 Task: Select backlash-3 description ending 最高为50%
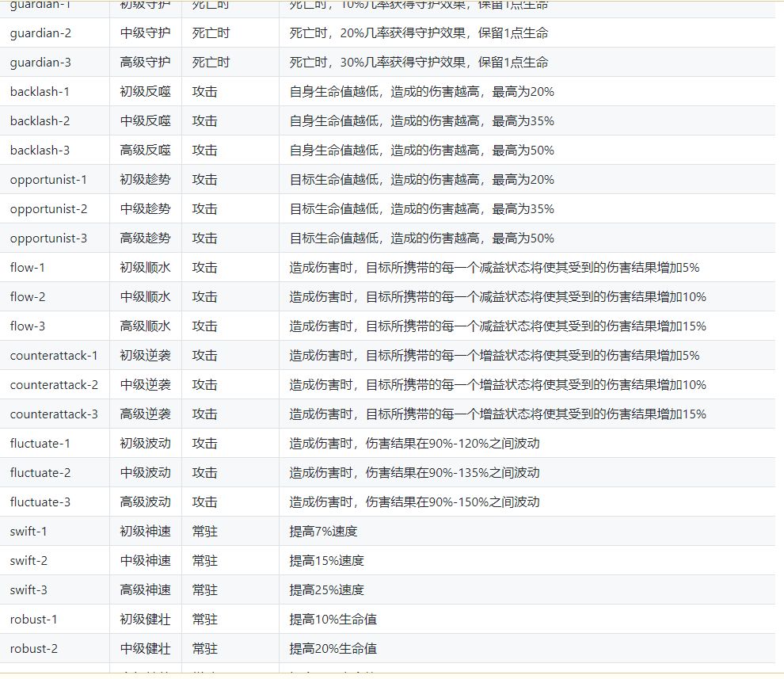421,150
